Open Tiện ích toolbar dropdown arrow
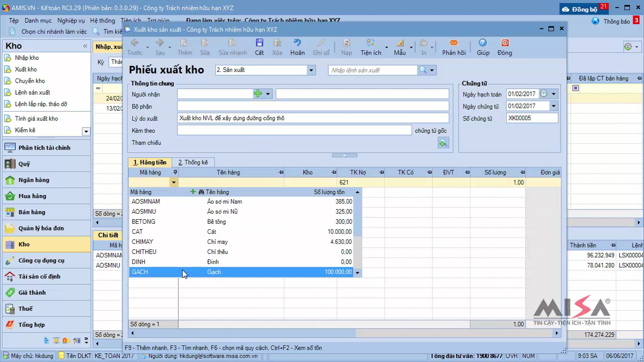 click(386, 47)
